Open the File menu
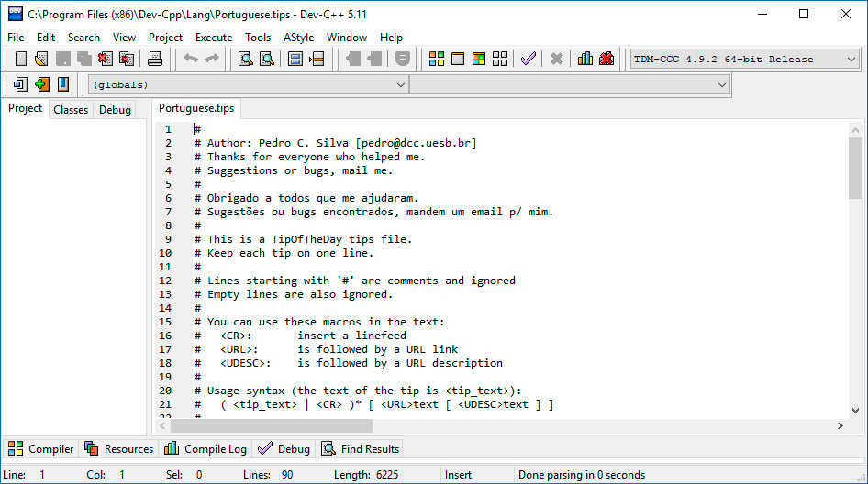Viewport: 868px width, 484px height. pos(16,37)
